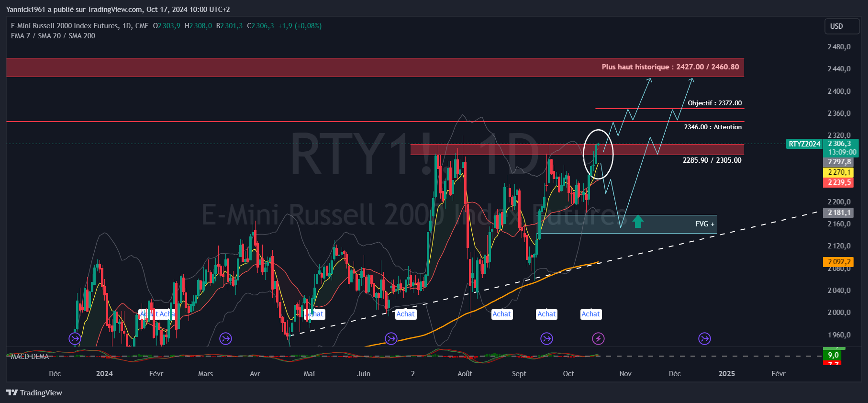868x403 pixels.
Task: Click the rightmost purple contract-rollover icon
Action: click(x=704, y=339)
